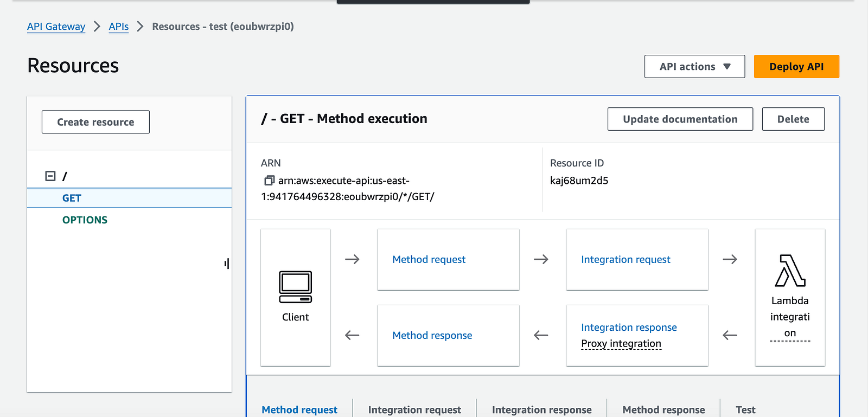Click the Resources breadcrumb text for test
Viewport: 868px width, 417px height.
223,27
